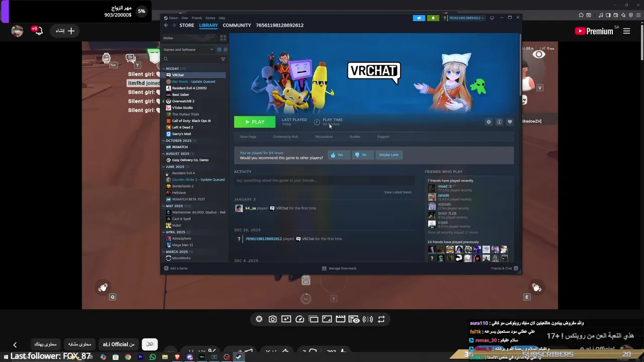This screenshot has height=362, width=644.
Task: Select Call of Duty: Black Ops III
Action: (x=194, y=121)
